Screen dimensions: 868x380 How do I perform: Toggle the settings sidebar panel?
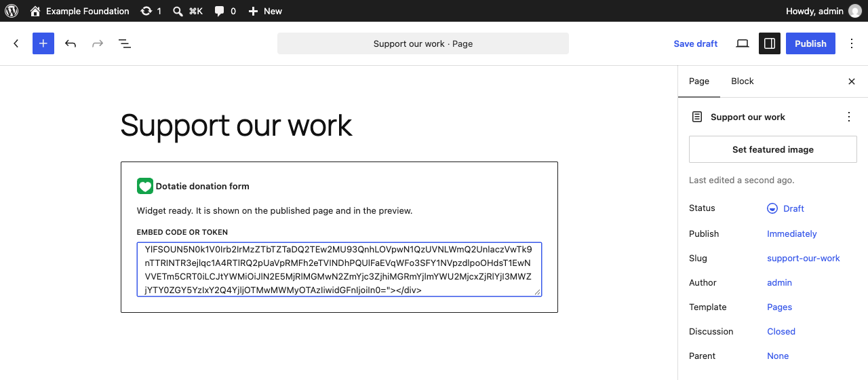[x=770, y=43]
